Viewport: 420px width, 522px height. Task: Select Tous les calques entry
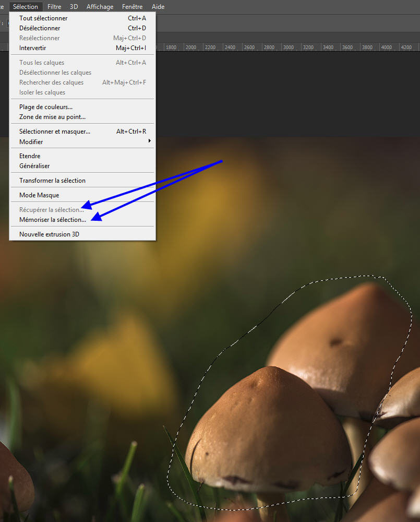pos(42,63)
